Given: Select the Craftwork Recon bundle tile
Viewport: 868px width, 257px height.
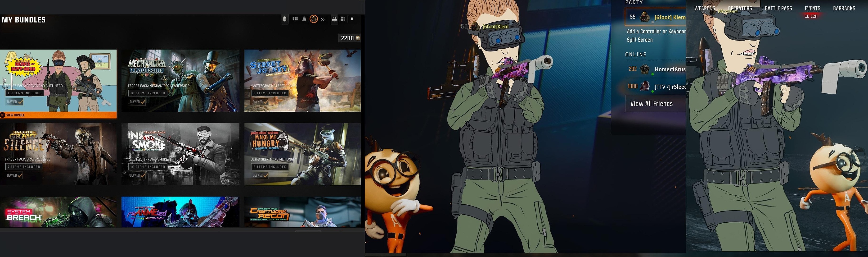Looking at the screenshot, I should (302, 212).
